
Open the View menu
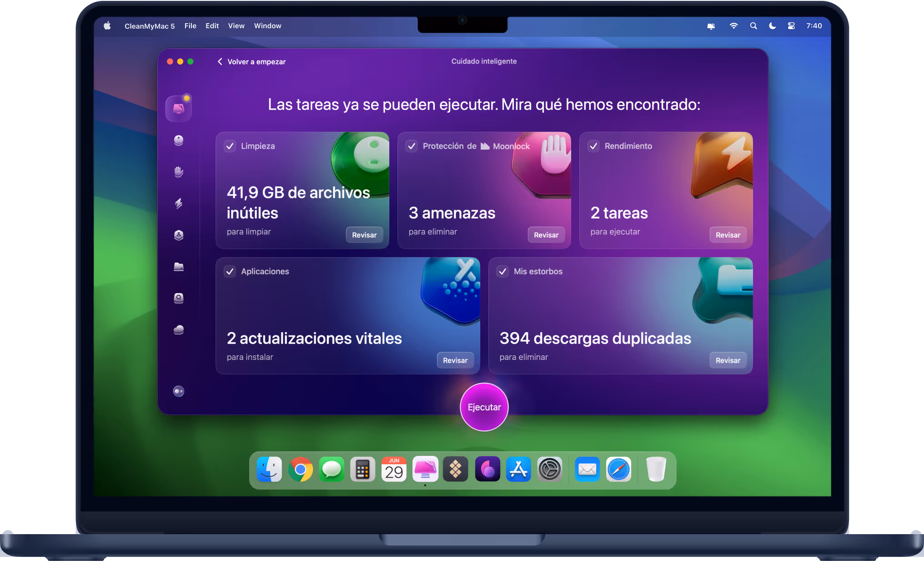click(236, 26)
